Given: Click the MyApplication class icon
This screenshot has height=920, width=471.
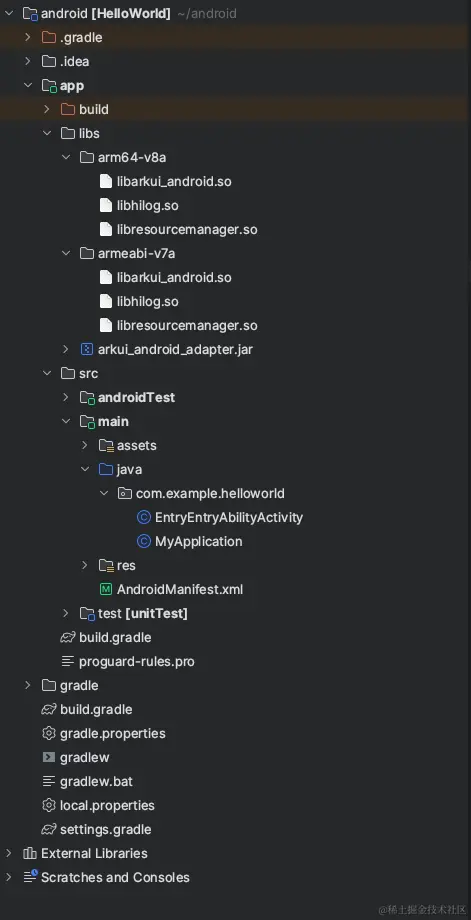Looking at the screenshot, I should [144, 542].
